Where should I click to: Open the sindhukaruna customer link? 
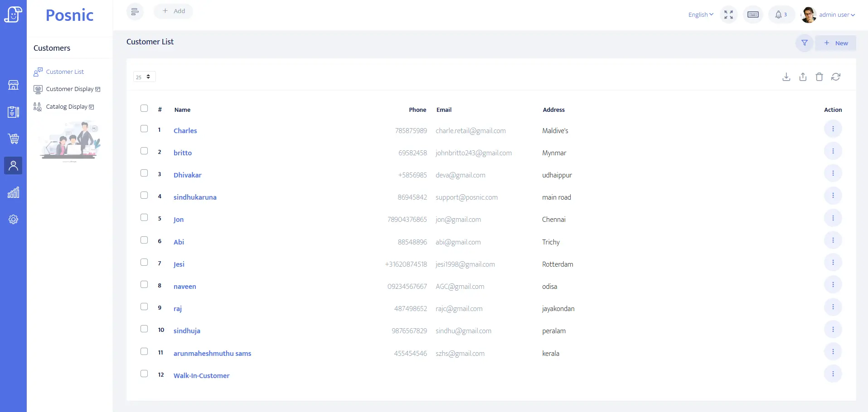coord(195,197)
